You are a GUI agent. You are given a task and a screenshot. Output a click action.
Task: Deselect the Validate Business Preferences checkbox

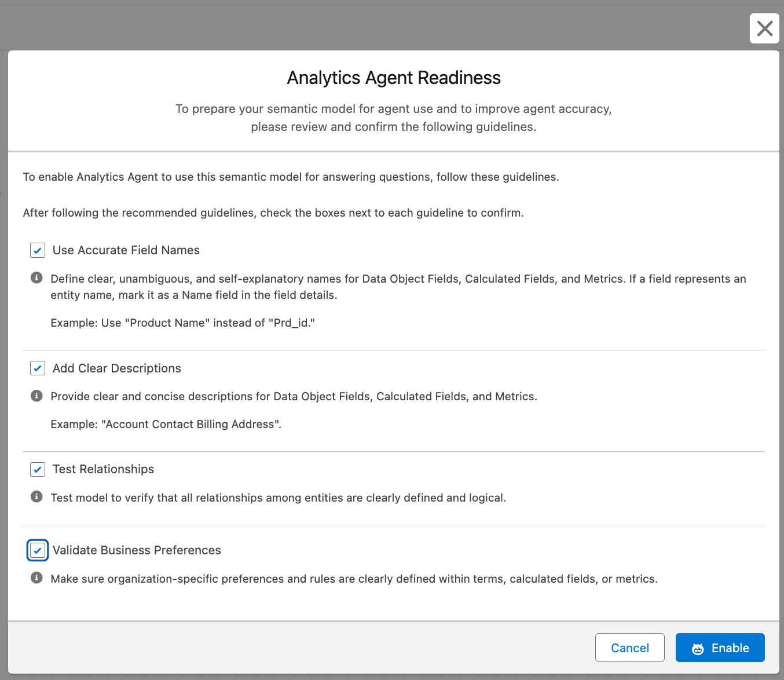coord(38,550)
